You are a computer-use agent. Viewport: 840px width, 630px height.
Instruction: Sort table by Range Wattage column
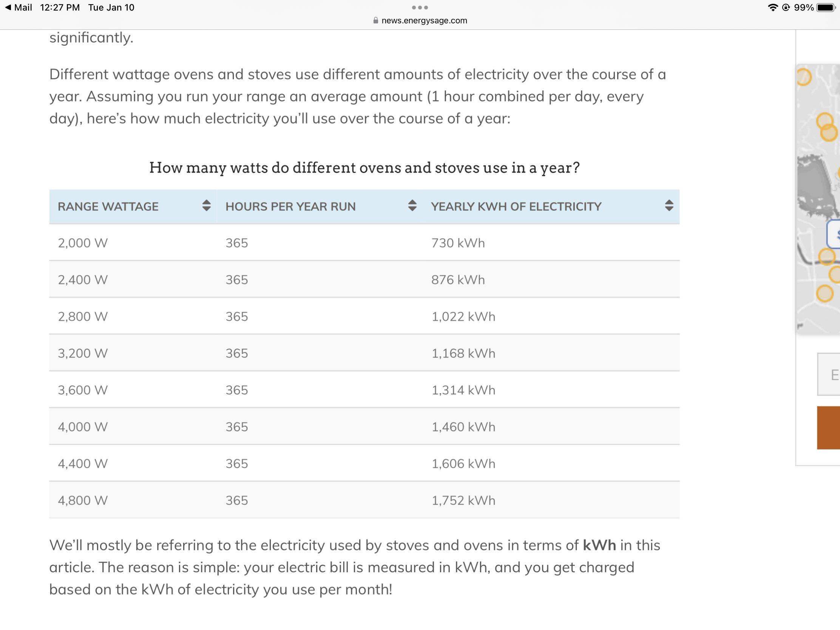point(206,206)
